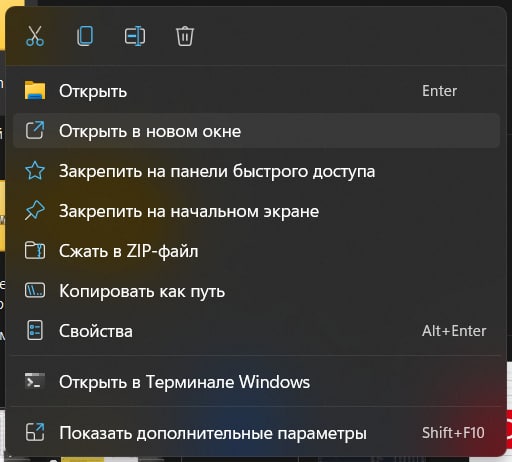Open Свойства menu entry
The image size is (512, 462).
tap(256, 331)
